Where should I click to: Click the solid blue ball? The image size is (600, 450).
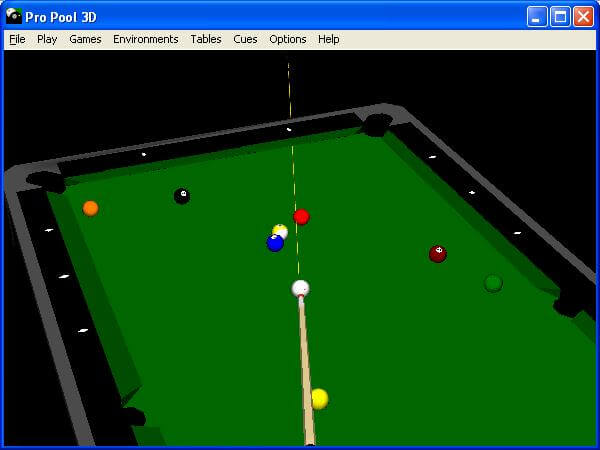(275, 243)
